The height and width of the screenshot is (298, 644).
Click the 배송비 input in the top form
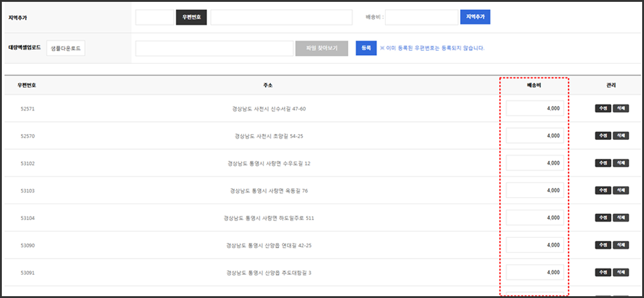pyautogui.click(x=421, y=17)
